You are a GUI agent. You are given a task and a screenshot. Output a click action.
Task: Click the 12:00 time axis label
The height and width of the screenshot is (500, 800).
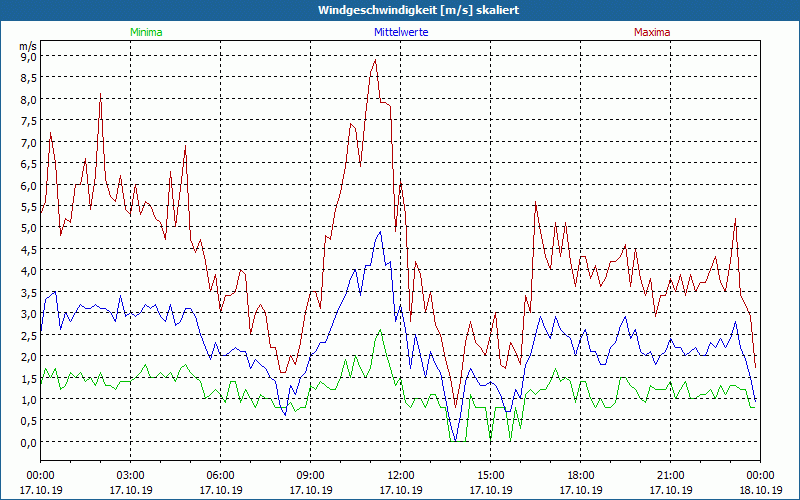click(401, 475)
